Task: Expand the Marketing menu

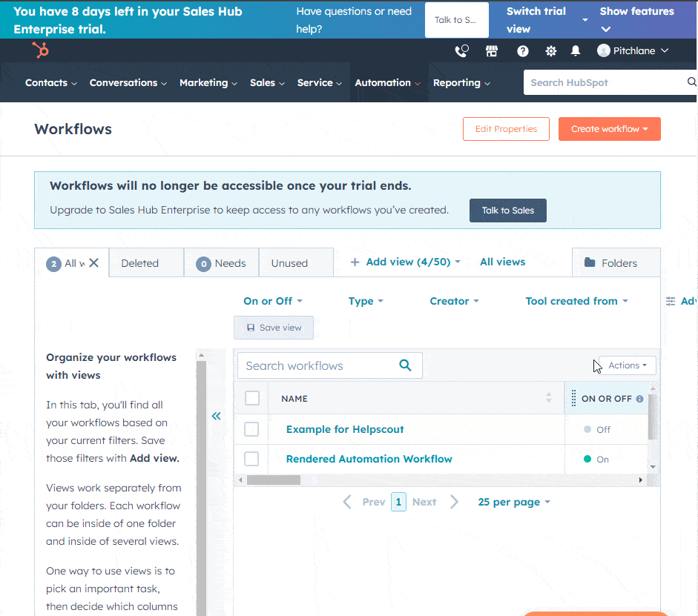Action: 208,83
